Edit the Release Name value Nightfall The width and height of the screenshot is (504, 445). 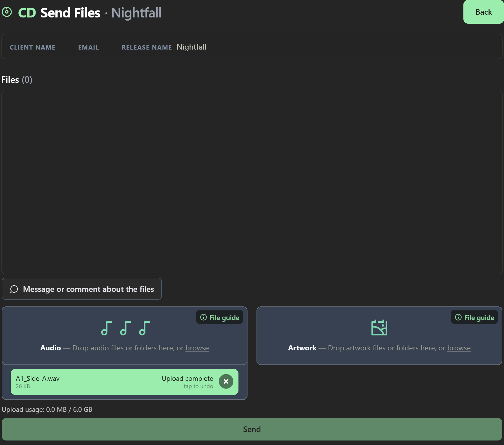tap(191, 47)
